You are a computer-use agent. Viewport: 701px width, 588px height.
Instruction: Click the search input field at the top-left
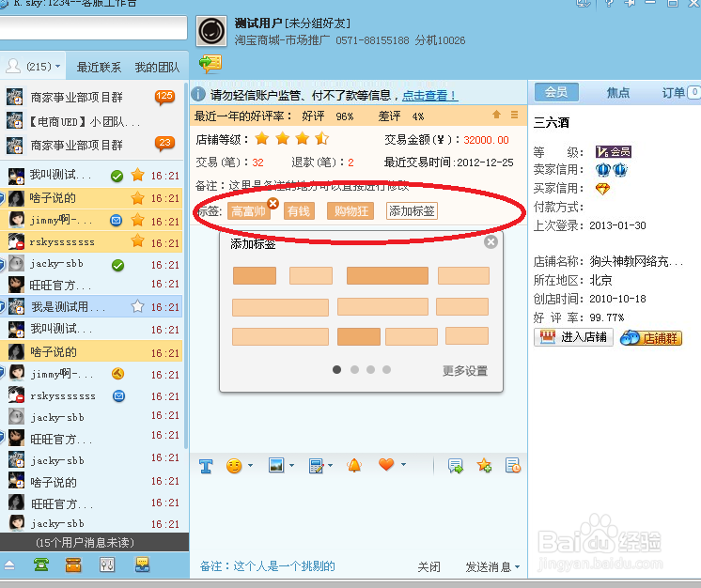pyautogui.click(x=93, y=28)
